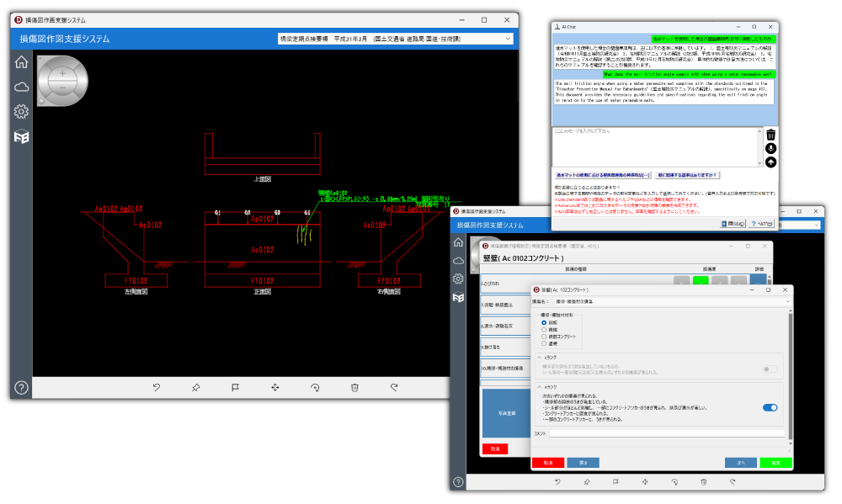
Task: Click the front dialog vertical scrollbar
Action: pyautogui.click(x=790, y=376)
